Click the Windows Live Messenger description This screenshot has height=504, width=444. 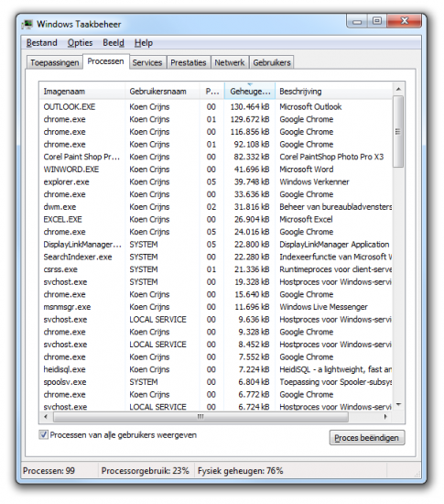click(x=323, y=307)
